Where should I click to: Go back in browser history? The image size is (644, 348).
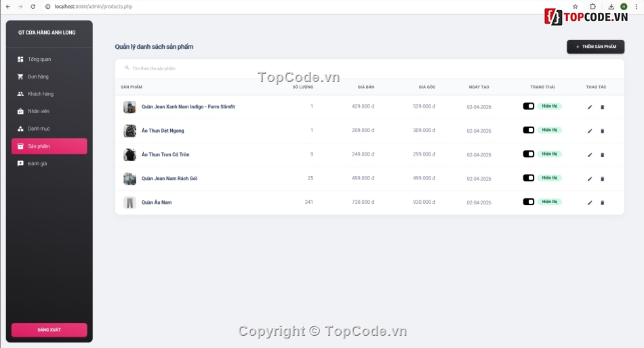(x=8, y=7)
